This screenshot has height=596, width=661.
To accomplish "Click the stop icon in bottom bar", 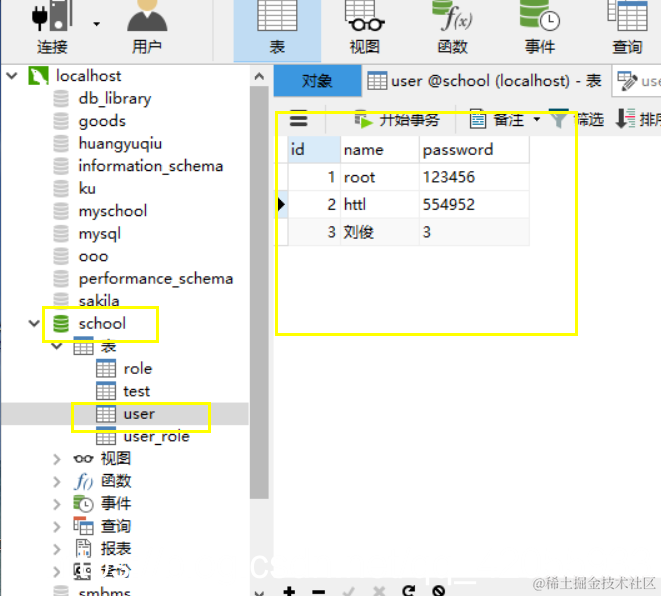I will (438, 591).
